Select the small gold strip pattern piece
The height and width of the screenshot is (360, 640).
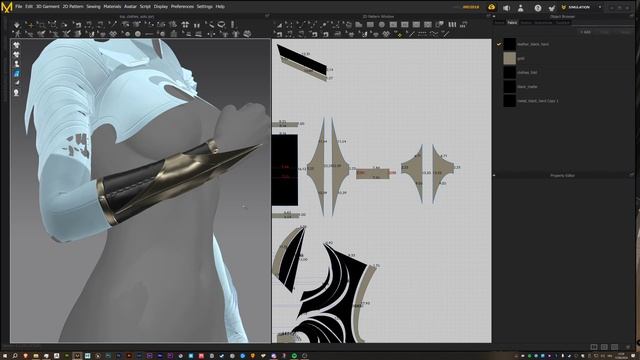click(x=372, y=173)
